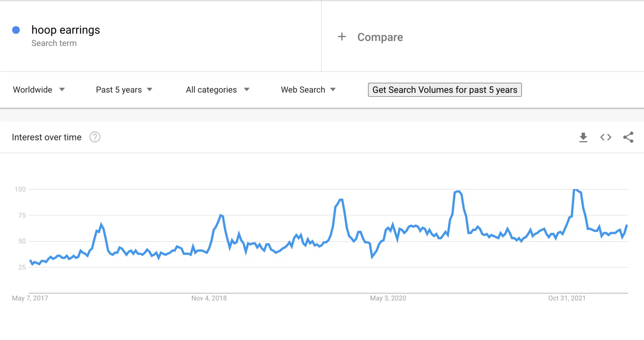Open the All categories dropdown
This screenshot has height=340, width=644.
[218, 90]
